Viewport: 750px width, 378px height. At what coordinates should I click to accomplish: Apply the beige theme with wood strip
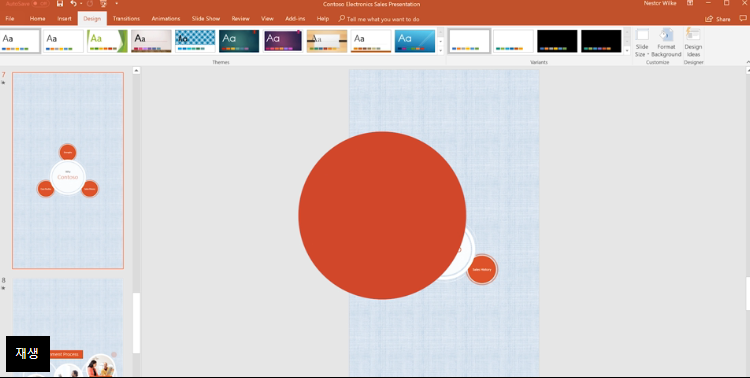151,41
